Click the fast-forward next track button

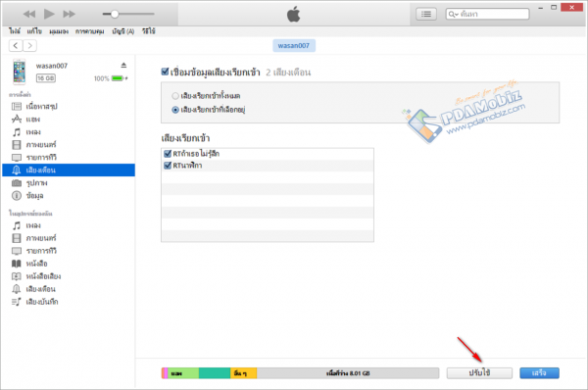tap(69, 15)
